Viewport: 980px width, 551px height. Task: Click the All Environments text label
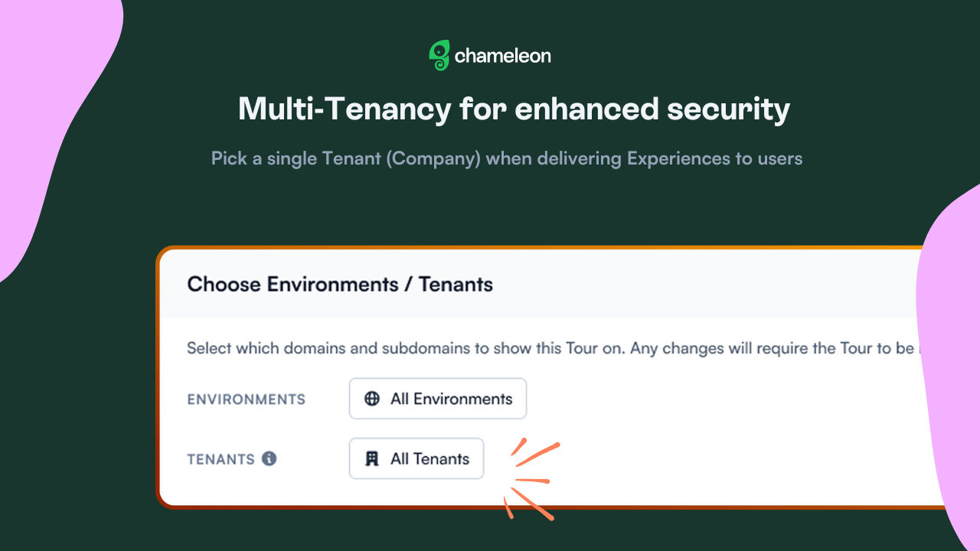451,399
